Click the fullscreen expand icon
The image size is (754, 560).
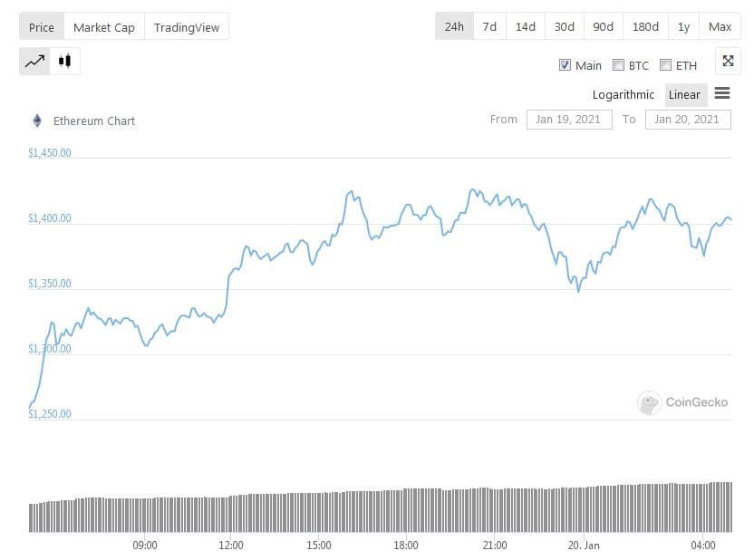pos(728,62)
